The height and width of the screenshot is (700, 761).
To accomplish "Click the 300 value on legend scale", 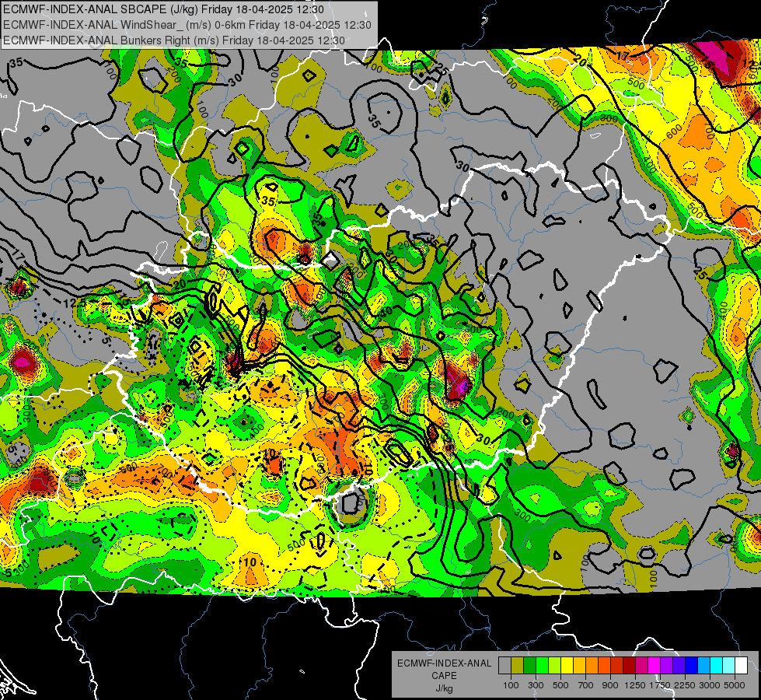I will point(536,685).
